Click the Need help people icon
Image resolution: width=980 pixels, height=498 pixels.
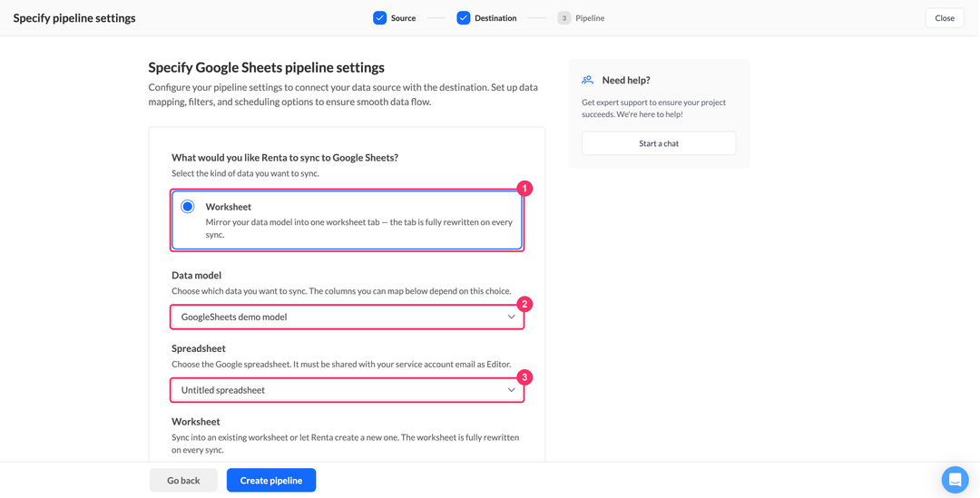[x=587, y=80]
